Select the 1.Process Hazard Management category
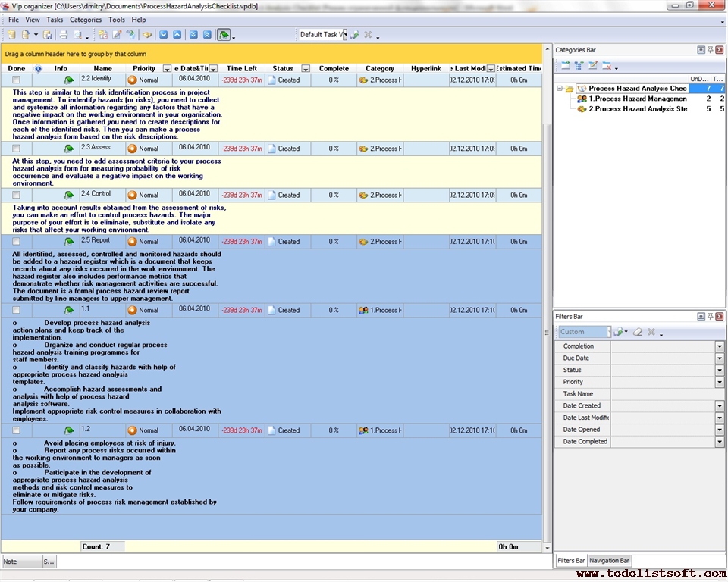728x582 pixels. coord(636,99)
